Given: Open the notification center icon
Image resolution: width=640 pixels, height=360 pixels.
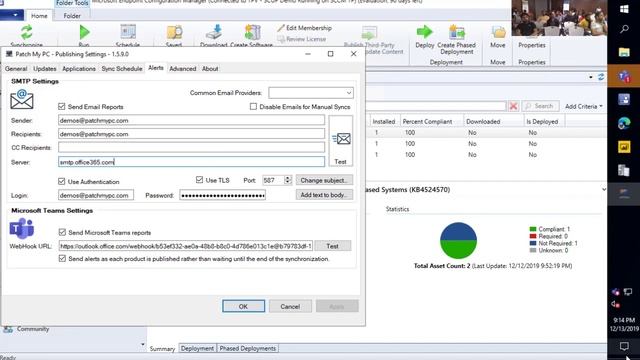Looking at the screenshot, I should pyautogui.click(x=624, y=347).
